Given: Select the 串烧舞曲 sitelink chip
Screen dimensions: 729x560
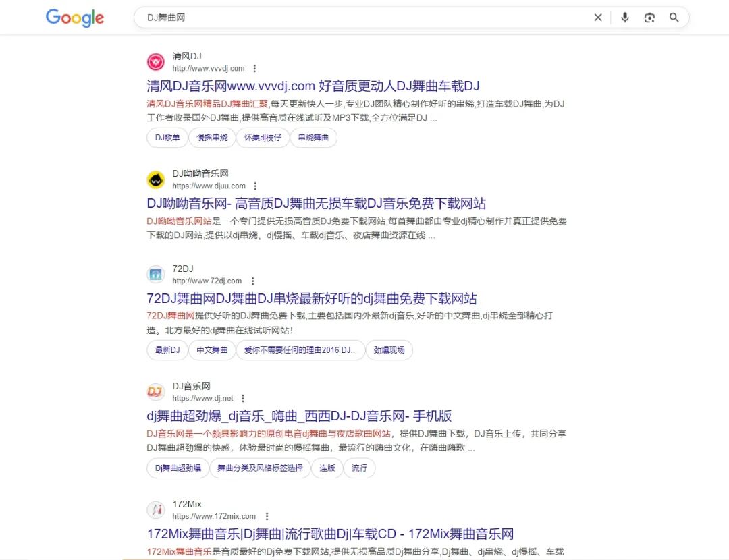Looking at the screenshot, I should click(x=313, y=138).
